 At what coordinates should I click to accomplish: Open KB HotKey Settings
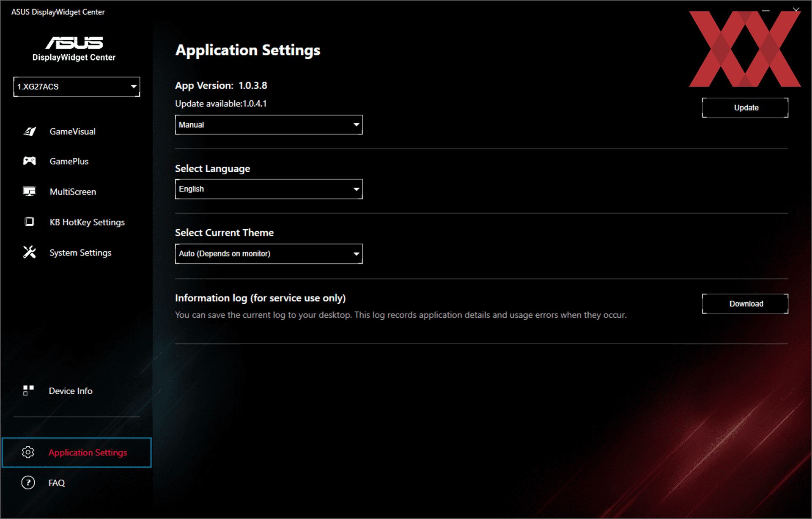[87, 222]
